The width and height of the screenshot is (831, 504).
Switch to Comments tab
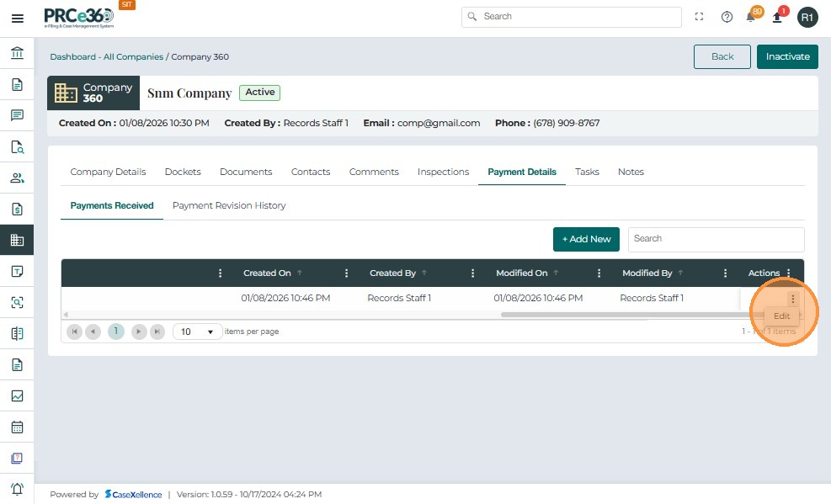click(x=374, y=172)
